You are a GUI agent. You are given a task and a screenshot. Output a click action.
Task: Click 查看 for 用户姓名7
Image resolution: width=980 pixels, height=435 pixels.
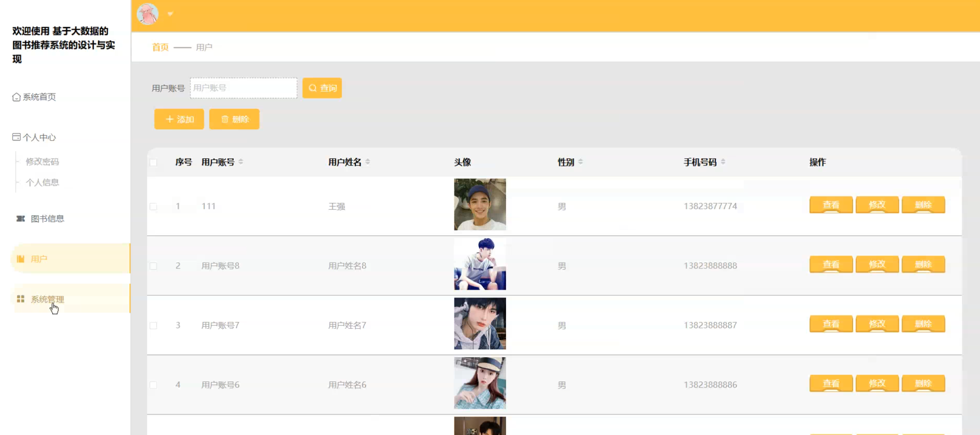click(831, 324)
